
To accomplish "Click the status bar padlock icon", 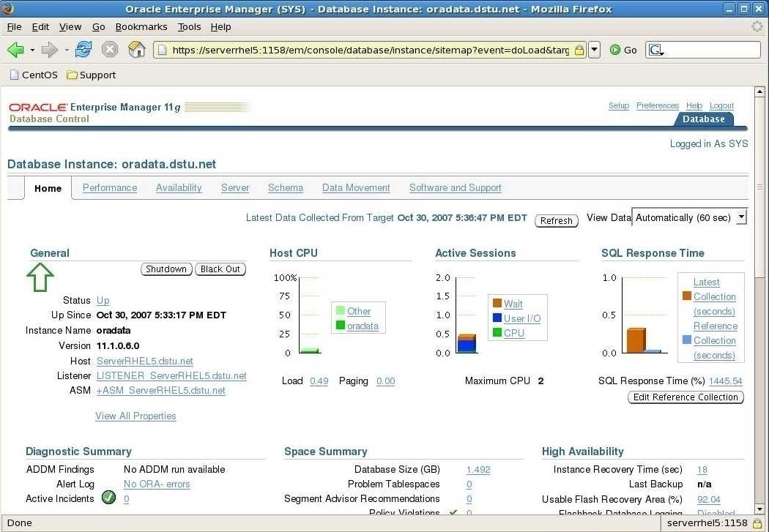I will (757, 523).
